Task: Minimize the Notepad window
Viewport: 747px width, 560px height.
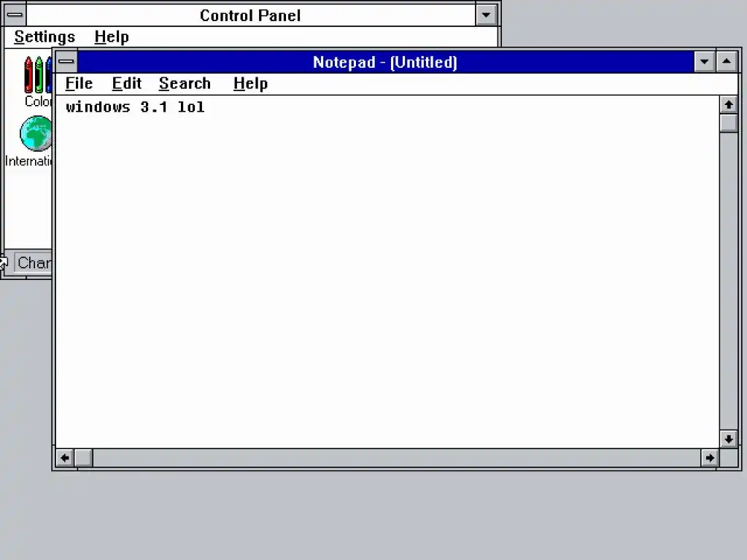Action: tap(704, 61)
